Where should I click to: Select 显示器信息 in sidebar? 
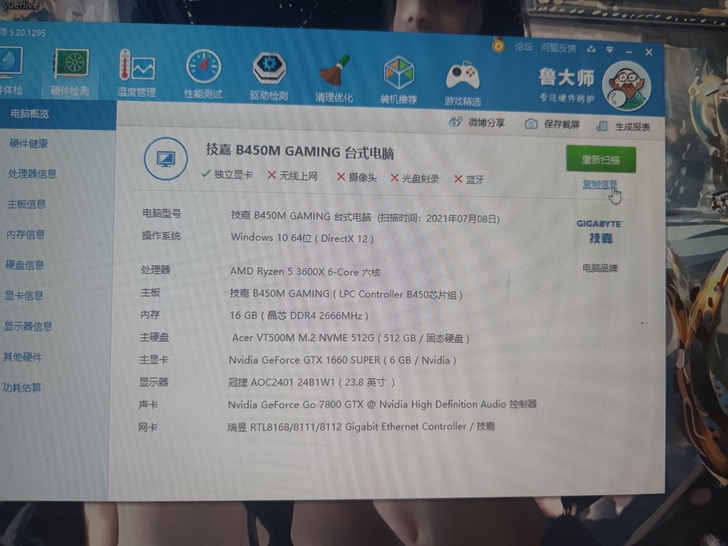[x=27, y=326]
